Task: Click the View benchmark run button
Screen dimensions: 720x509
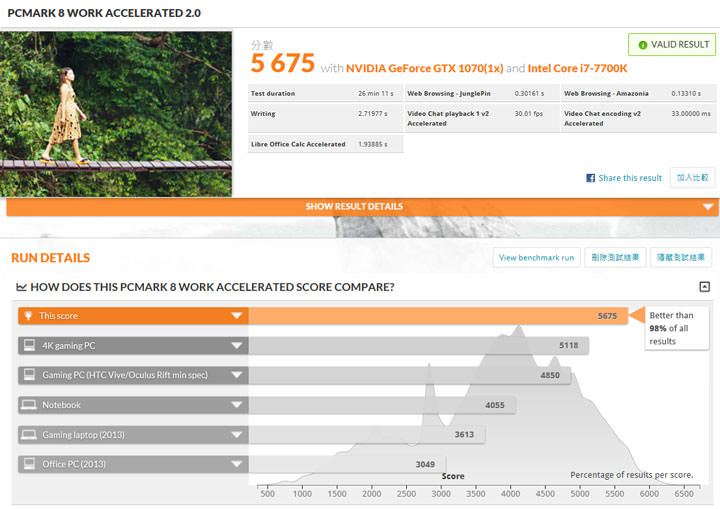Action: point(537,258)
